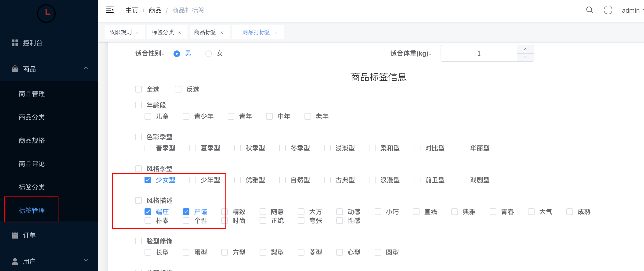Open 标签管理 in the sidebar

point(32,210)
